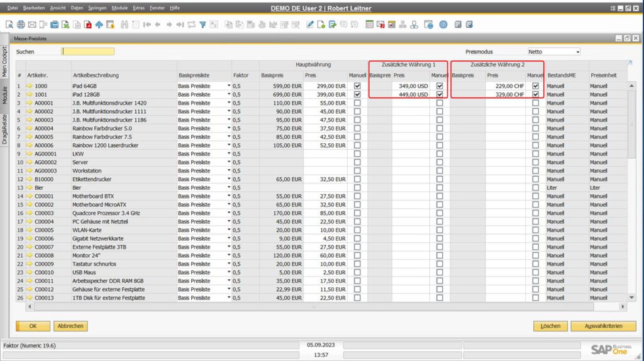644x361 pixels.
Task: Click the Löschen button
Action: pyautogui.click(x=550, y=326)
